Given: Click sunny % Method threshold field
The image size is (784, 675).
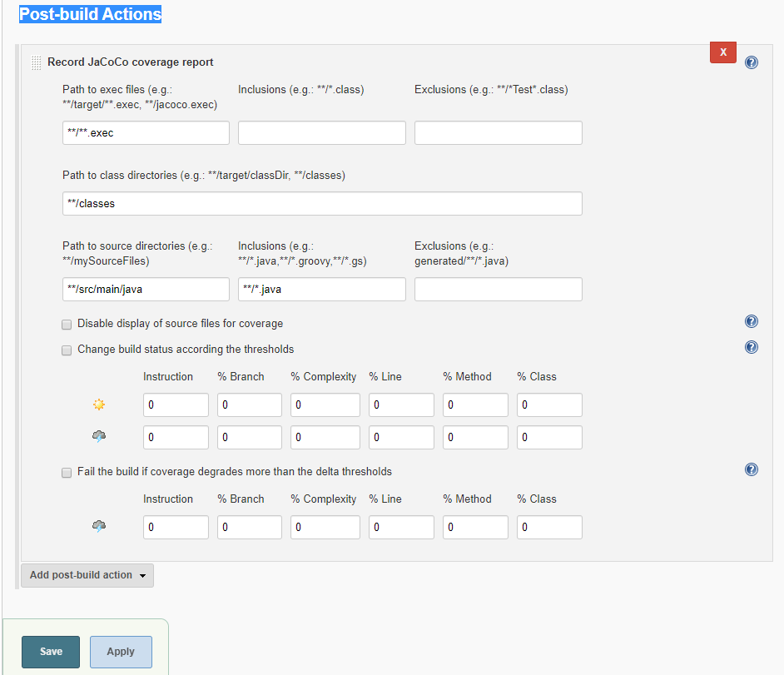Looking at the screenshot, I should 475,405.
